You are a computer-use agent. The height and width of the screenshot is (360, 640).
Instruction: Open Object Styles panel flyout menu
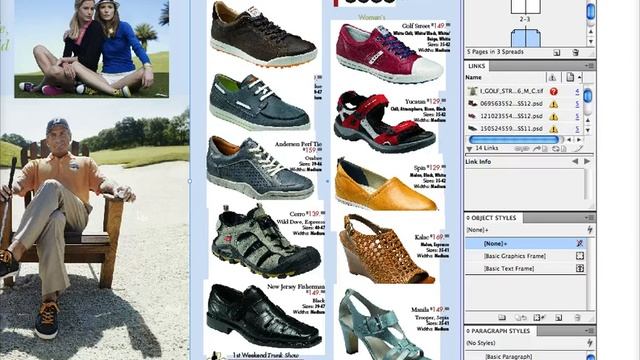click(589, 218)
